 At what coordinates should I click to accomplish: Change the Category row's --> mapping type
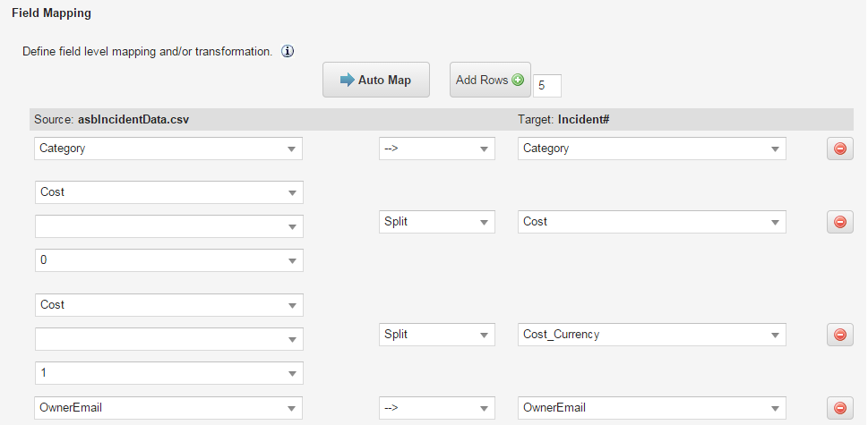pyautogui.click(x=436, y=149)
